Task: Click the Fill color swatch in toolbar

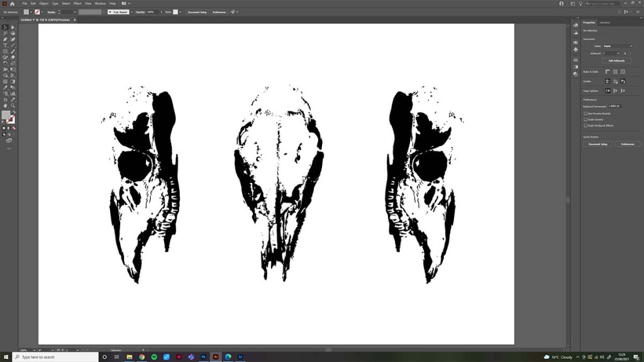Action: pos(6,115)
